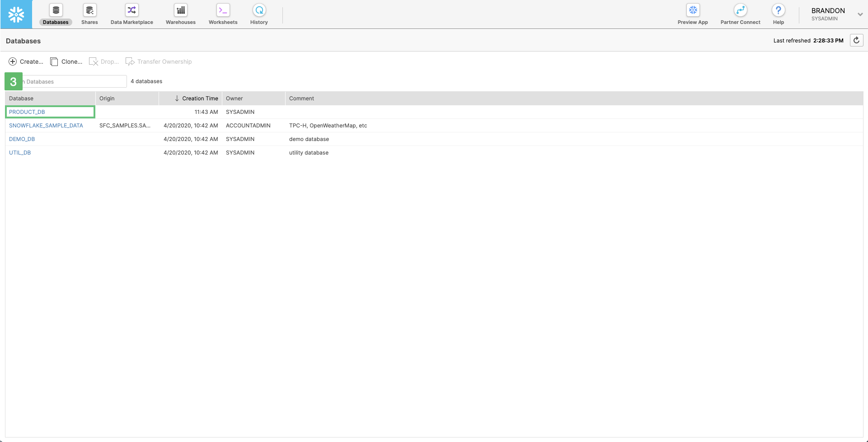Open Partner Connect icon
This screenshot has height=442, width=868.
(740, 10)
